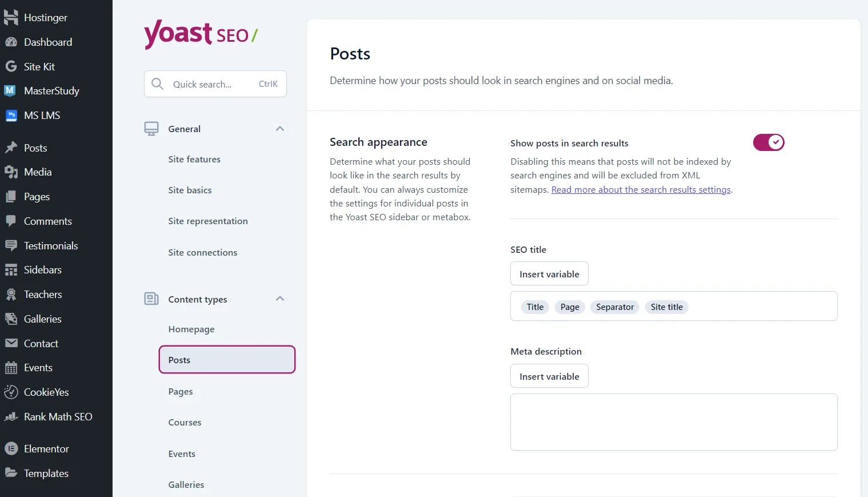Click the MasterStudy icon
Screen dimensions: 868x497
tap(10, 90)
